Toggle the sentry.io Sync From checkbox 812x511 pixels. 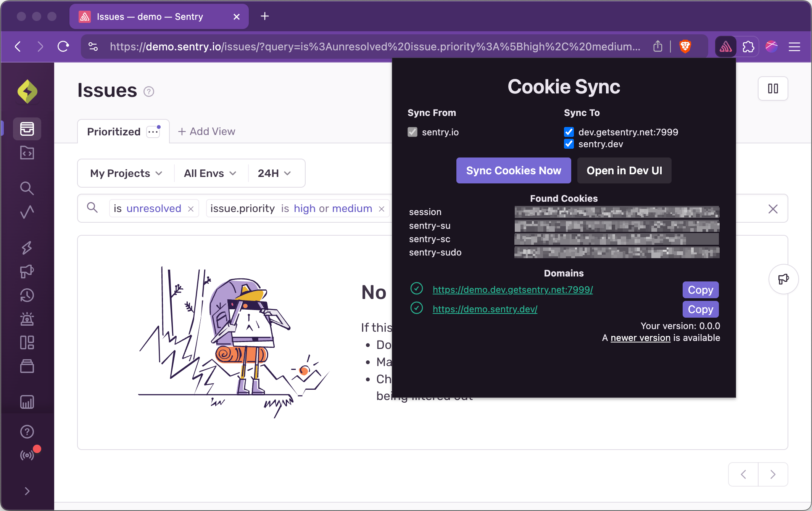(x=412, y=132)
